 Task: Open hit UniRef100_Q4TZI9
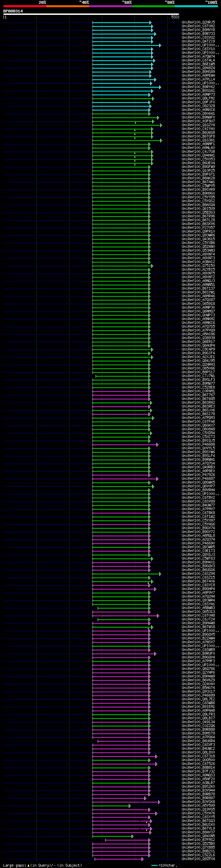pyautogui.click(x=198, y=41)
